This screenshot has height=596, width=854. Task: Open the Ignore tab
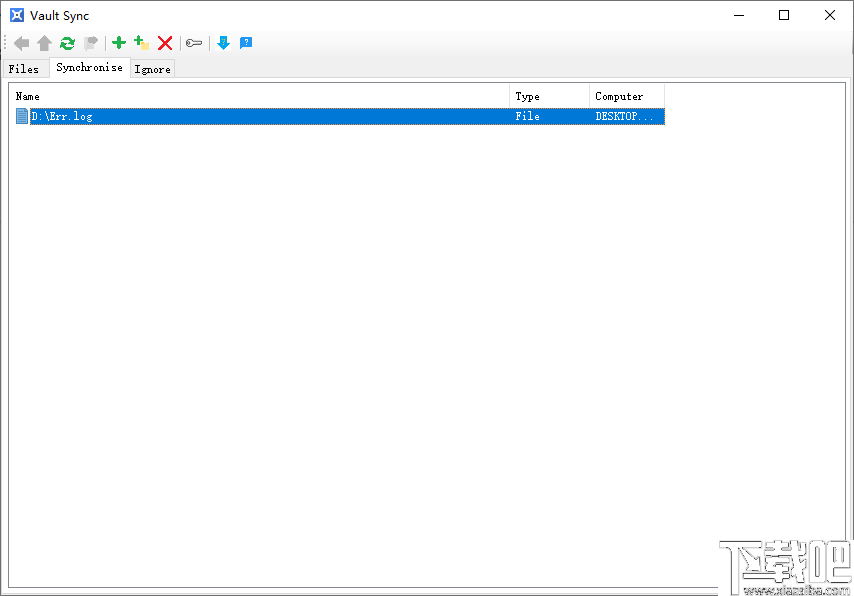[x=152, y=69]
